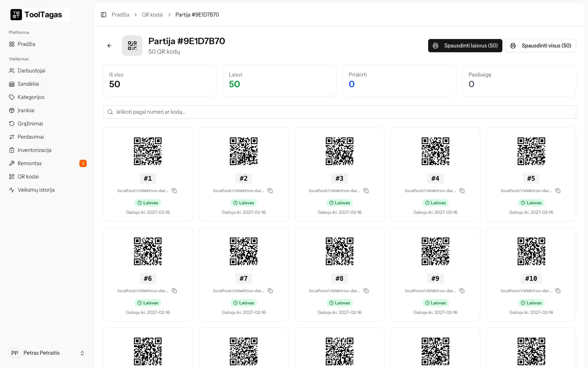Click the Iš viso stat card

coord(160,81)
